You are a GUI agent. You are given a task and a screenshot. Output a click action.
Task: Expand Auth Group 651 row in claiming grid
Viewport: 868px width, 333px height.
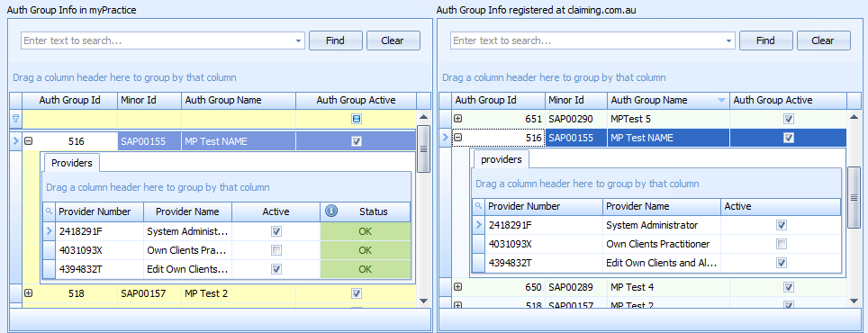tap(457, 119)
